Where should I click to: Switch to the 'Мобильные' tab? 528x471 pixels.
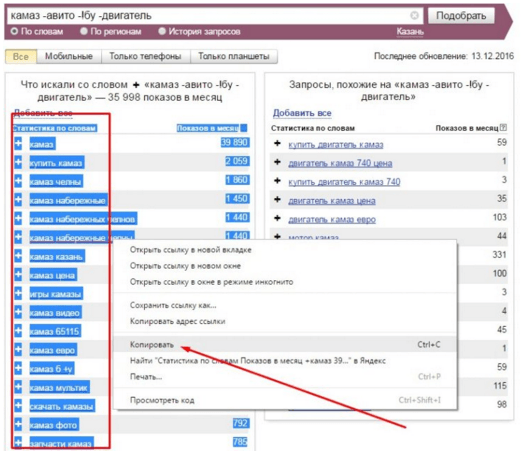[69, 56]
